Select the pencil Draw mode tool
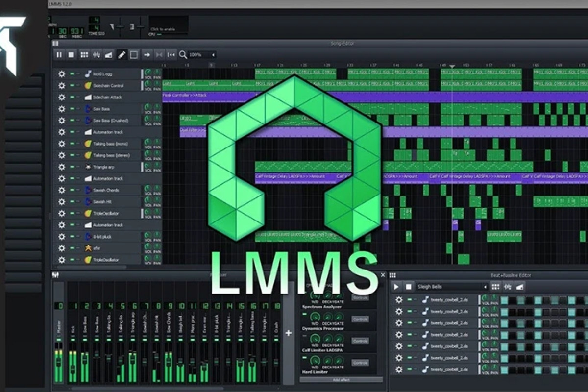This screenshot has width=588, height=392. coord(122,55)
